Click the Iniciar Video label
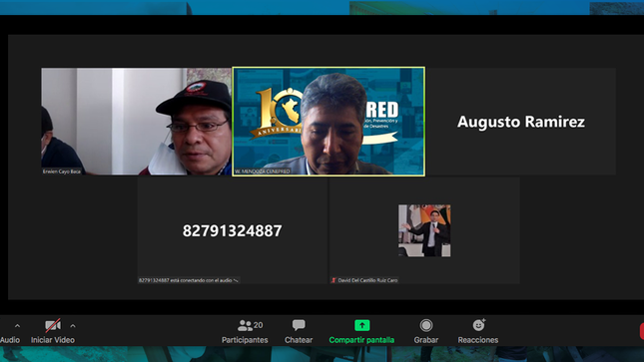Viewport: 644px width, 362px height. point(53,340)
